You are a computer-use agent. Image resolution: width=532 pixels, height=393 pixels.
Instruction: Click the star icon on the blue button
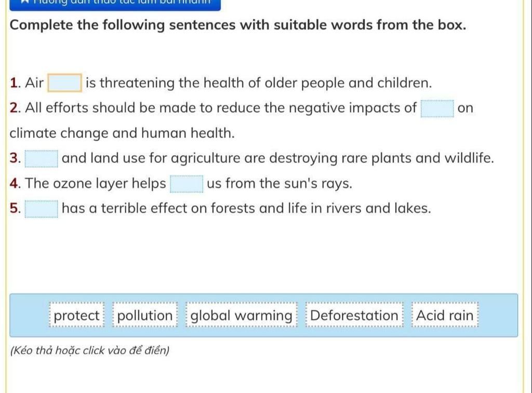pos(25,2)
